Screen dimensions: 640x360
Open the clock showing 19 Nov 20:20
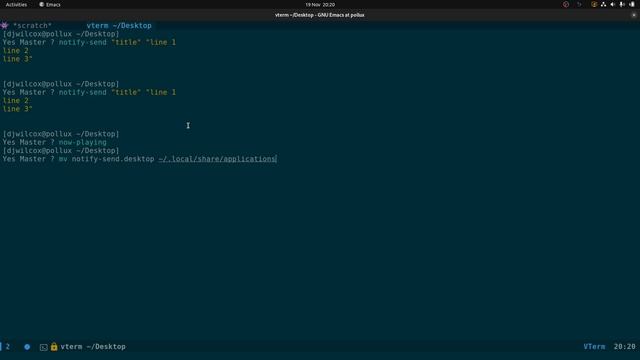coord(320,4)
